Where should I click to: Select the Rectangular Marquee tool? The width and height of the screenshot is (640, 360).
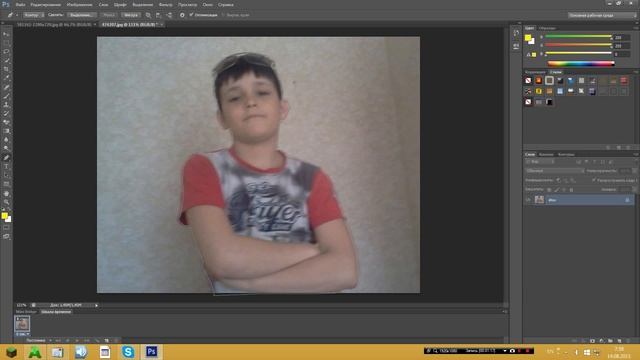[x=6, y=43]
